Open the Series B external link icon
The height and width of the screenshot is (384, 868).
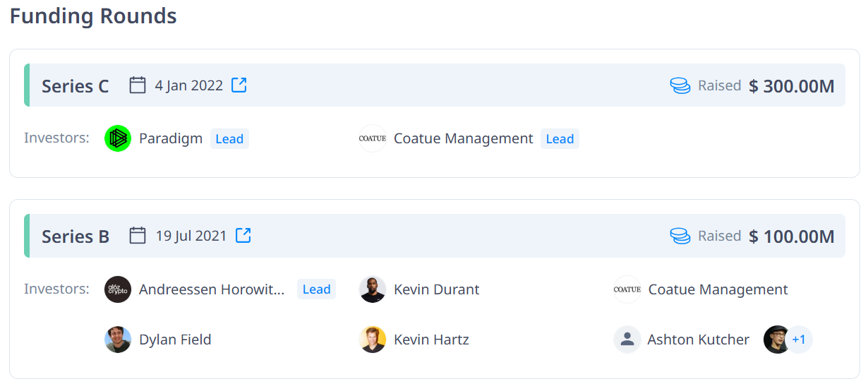click(243, 236)
